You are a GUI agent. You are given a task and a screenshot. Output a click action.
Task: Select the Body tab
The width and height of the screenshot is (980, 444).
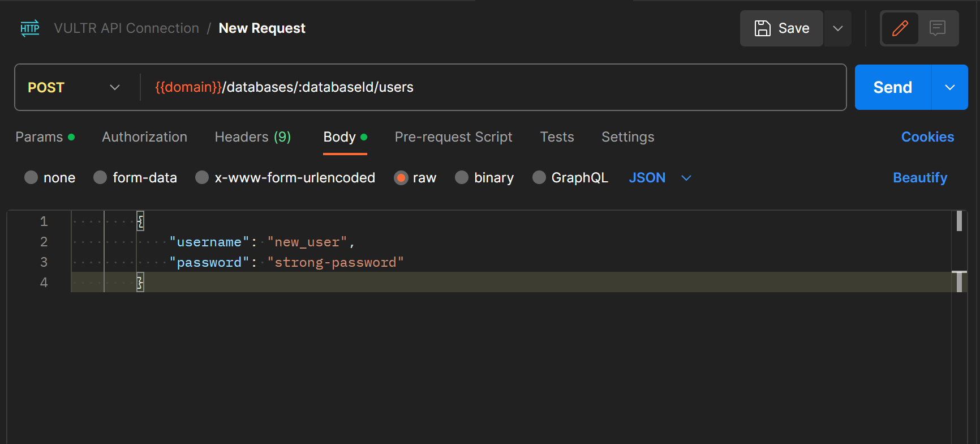345,137
